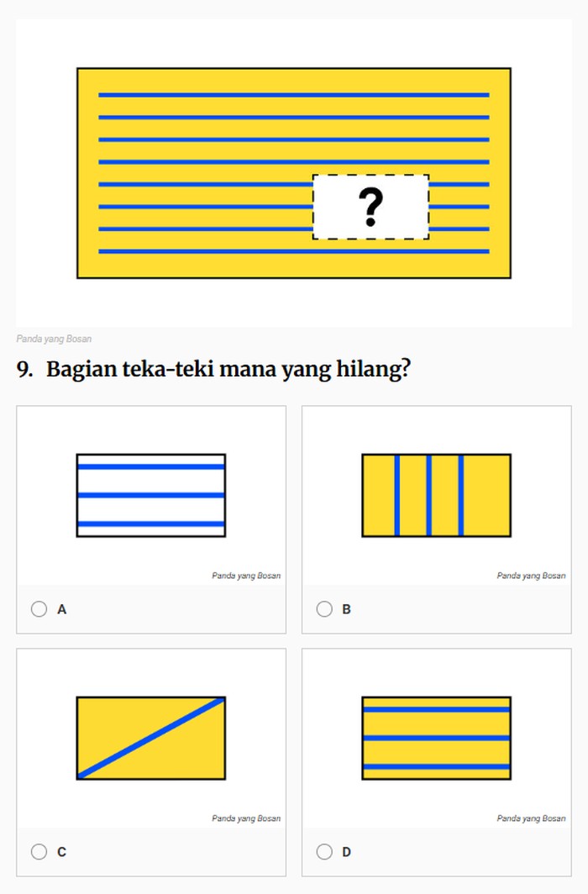Click the question number 9
Screen dimensions: 588x894
click(24, 370)
